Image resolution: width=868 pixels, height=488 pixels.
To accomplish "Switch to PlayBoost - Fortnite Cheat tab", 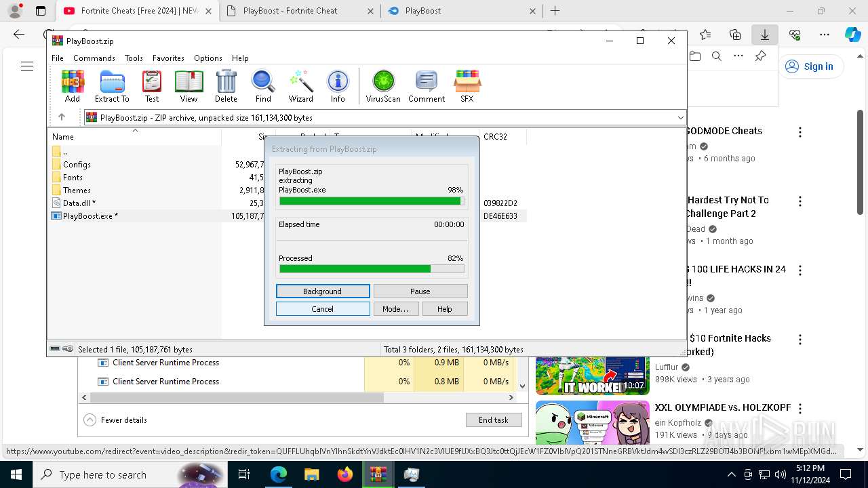I will [x=299, y=11].
